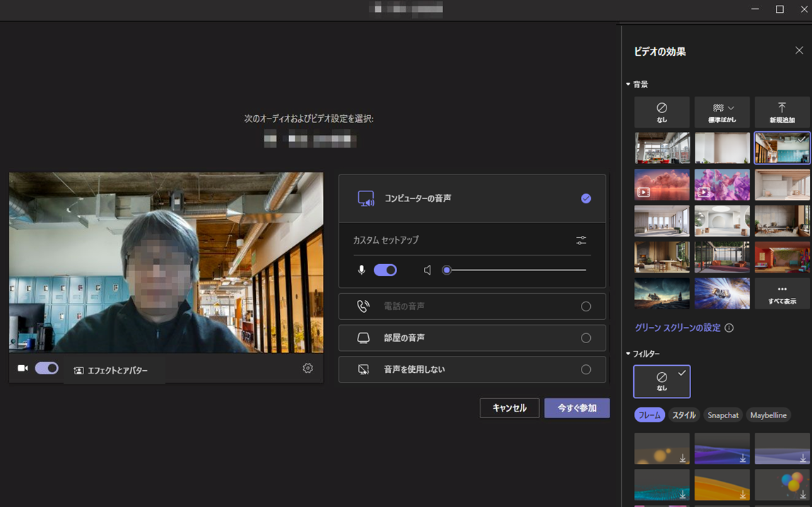812x507 pixels.
Task: Download the first フレーム filter
Action: click(682, 459)
